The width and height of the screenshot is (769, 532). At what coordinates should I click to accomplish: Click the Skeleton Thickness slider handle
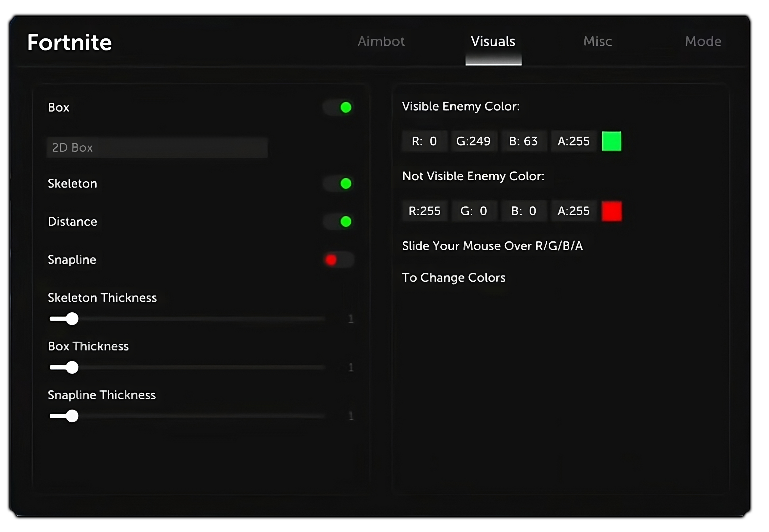[72, 319]
